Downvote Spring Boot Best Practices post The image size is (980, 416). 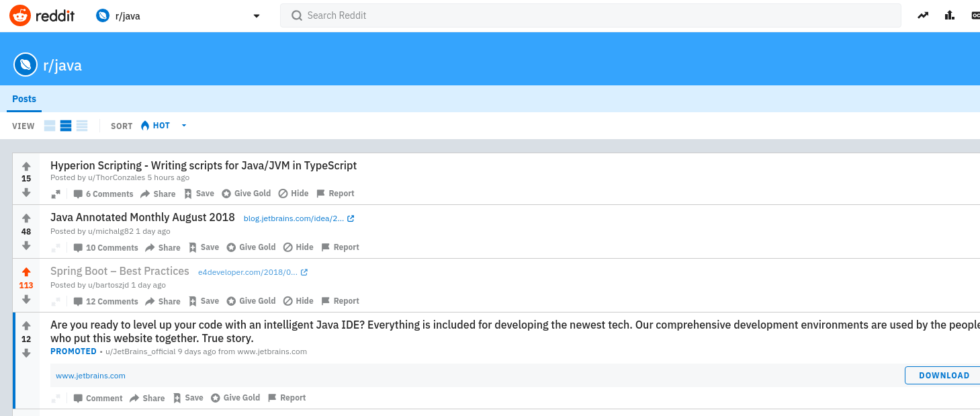coord(26,299)
